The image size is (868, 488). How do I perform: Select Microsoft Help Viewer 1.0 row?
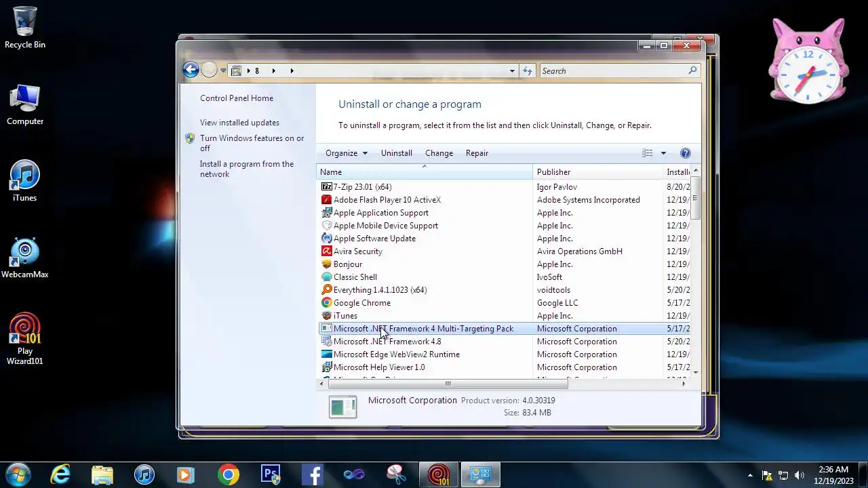(504, 367)
